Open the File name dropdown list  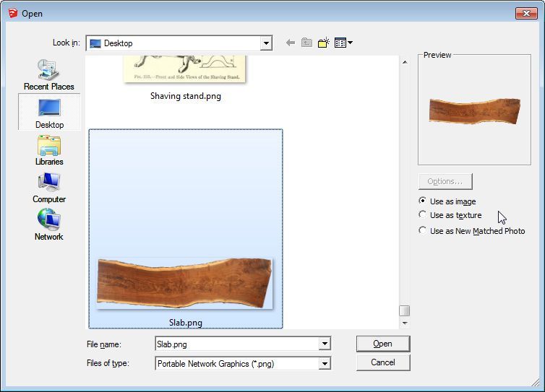pyautogui.click(x=325, y=344)
